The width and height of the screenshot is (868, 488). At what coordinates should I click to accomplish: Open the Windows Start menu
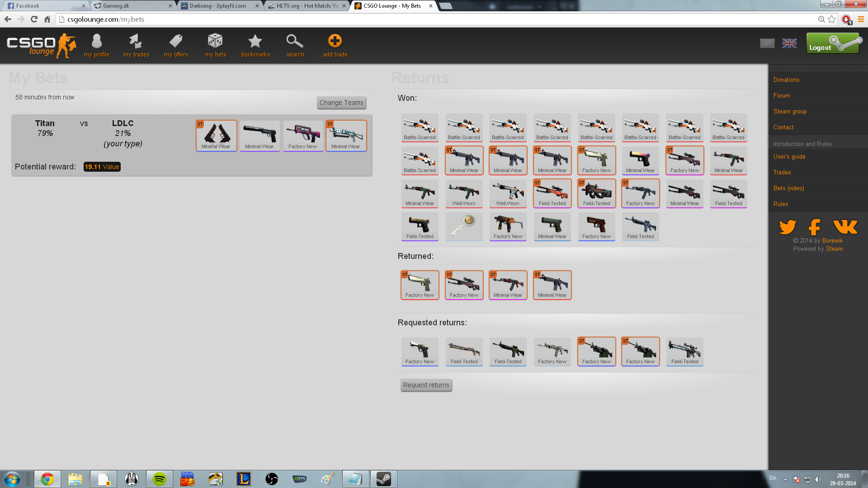coord(12,479)
